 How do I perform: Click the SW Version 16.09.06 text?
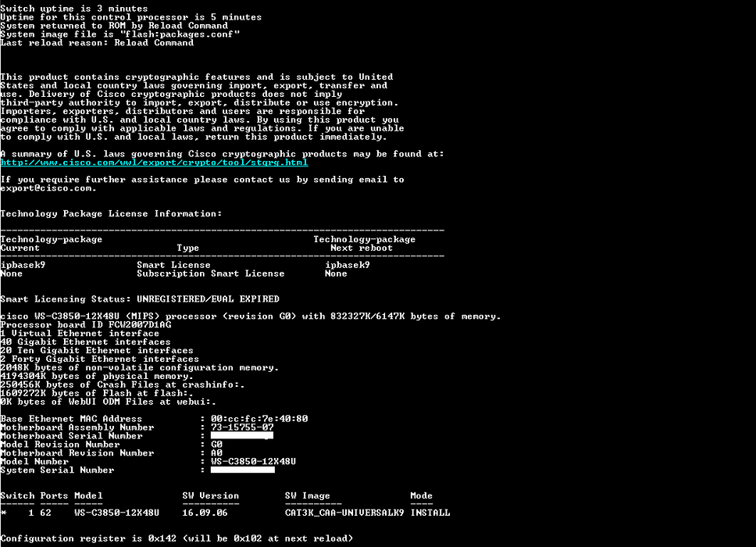[x=205, y=513]
